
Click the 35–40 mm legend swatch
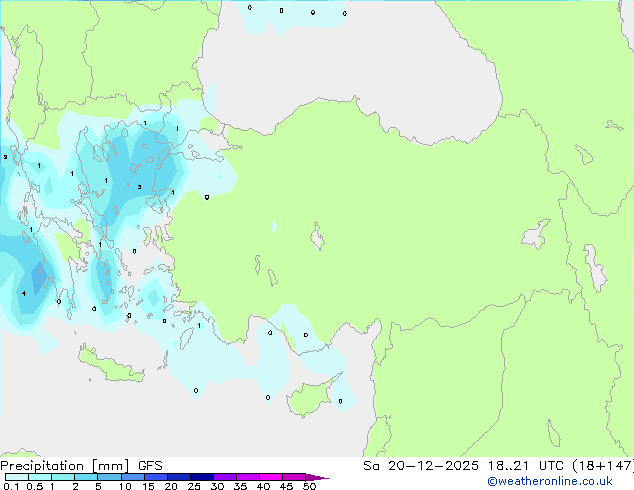[248, 477]
